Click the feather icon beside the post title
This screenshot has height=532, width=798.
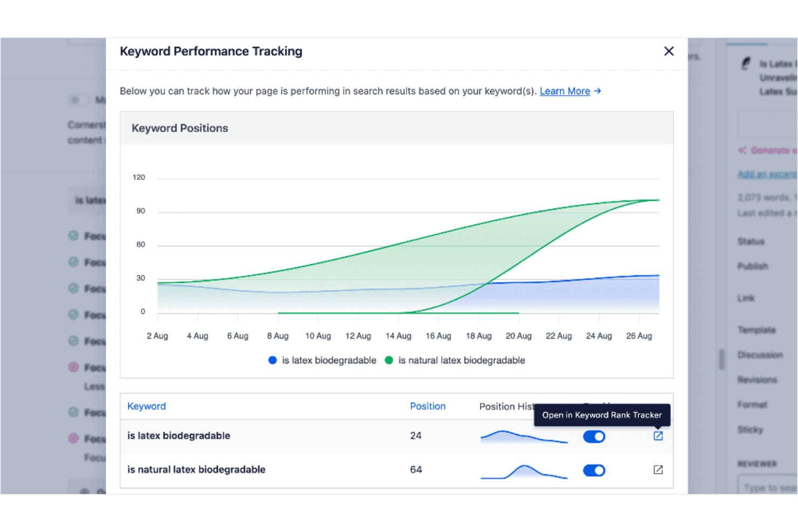746,63
